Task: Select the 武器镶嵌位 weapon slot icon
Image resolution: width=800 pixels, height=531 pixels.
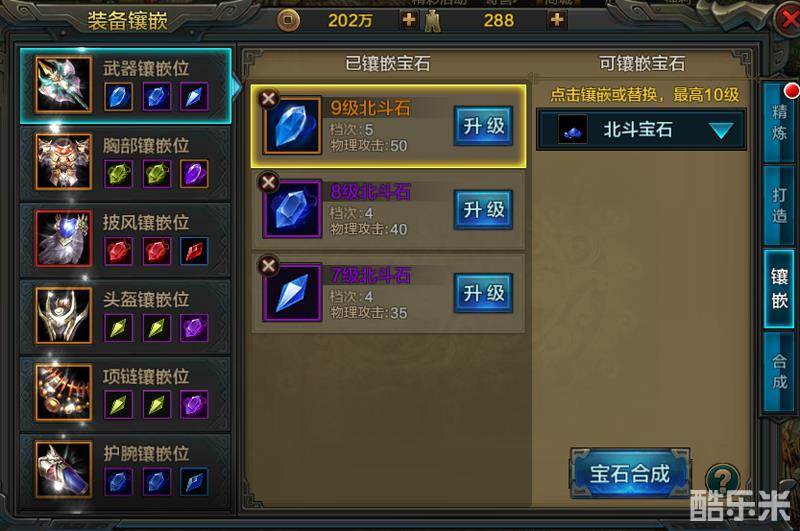Action: pos(63,85)
